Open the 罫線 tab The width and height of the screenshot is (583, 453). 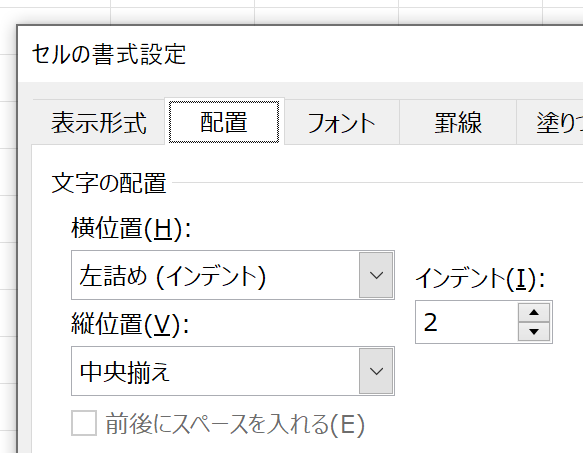(458, 122)
